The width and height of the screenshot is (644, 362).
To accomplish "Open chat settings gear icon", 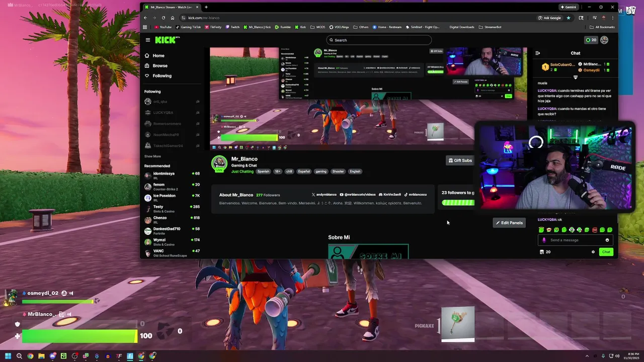I will pyautogui.click(x=593, y=252).
